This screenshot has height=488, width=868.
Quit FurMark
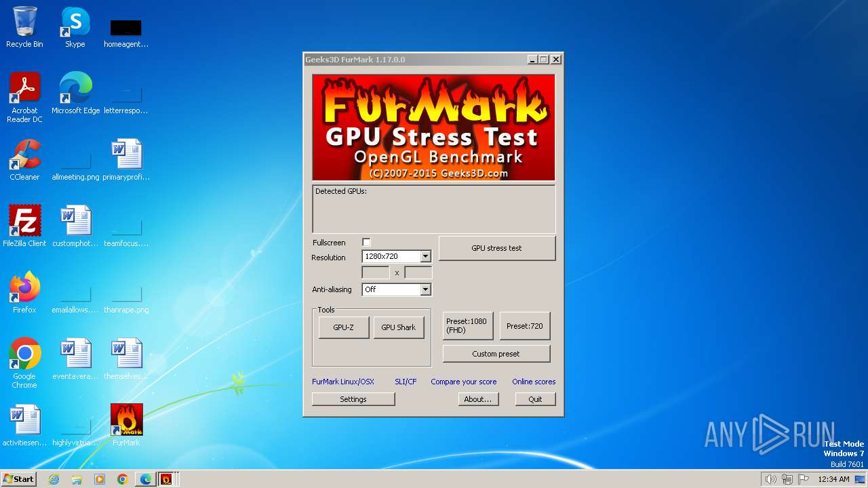[535, 399]
